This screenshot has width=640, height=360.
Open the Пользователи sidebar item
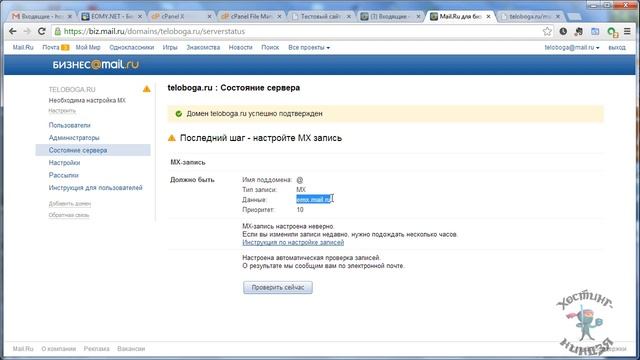tap(69, 125)
